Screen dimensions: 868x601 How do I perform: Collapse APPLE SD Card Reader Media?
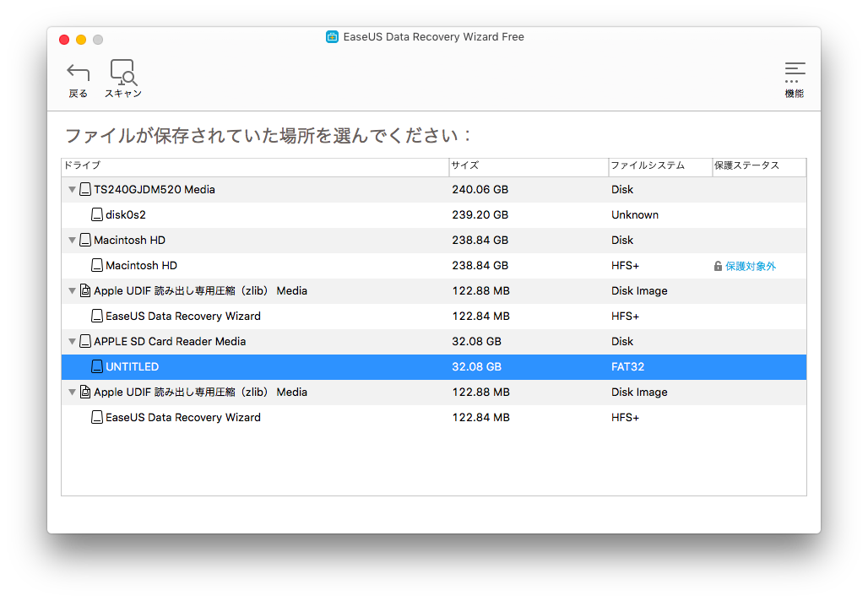(x=72, y=342)
